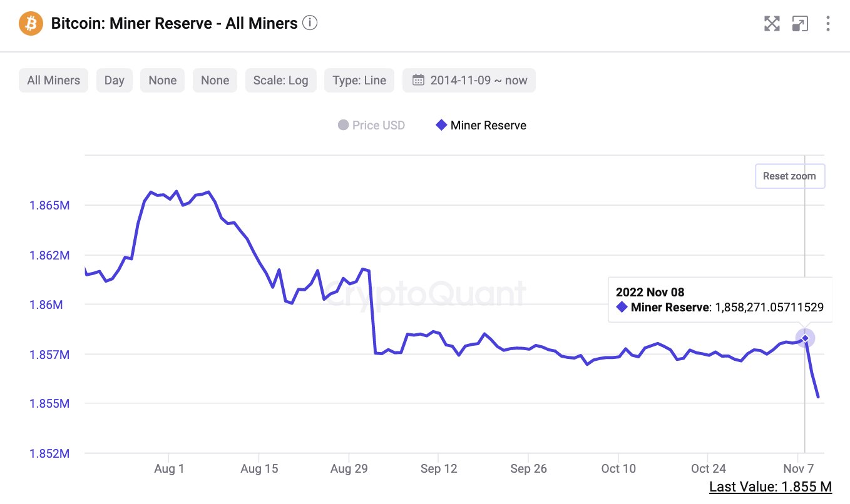Click the purple Miner Reserve diamond marker

(x=441, y=125)
